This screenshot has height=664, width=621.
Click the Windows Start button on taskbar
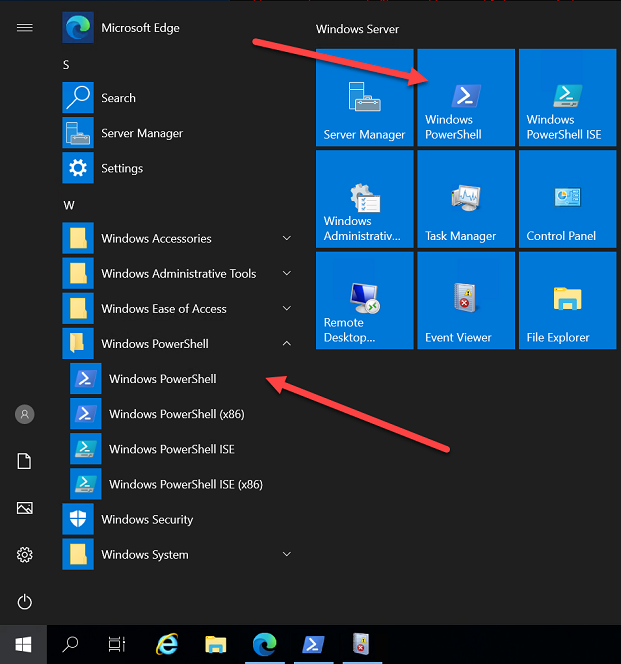point(23,645)
